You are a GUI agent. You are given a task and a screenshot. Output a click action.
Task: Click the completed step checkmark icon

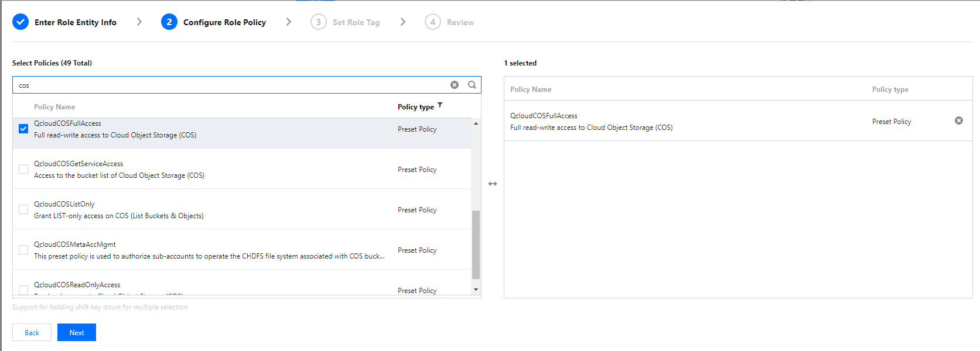click(21, 22)
